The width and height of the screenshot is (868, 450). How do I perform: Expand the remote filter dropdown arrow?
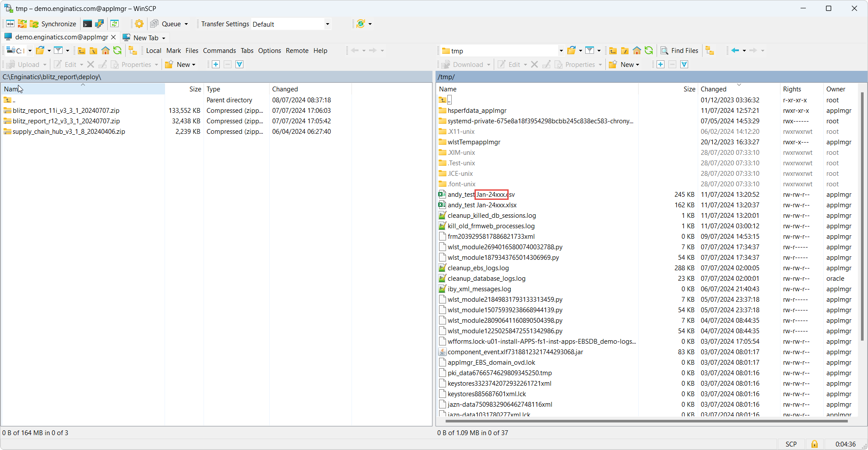click(x=599, y=51)
